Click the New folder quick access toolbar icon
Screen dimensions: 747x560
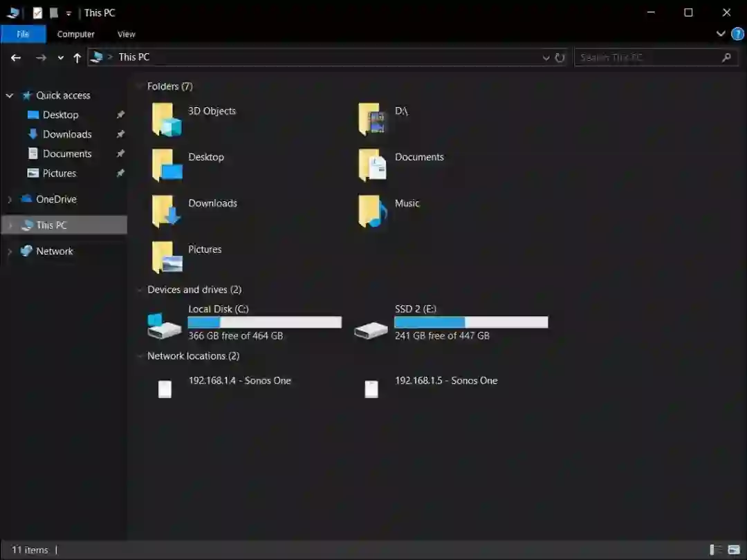(54, 13)
